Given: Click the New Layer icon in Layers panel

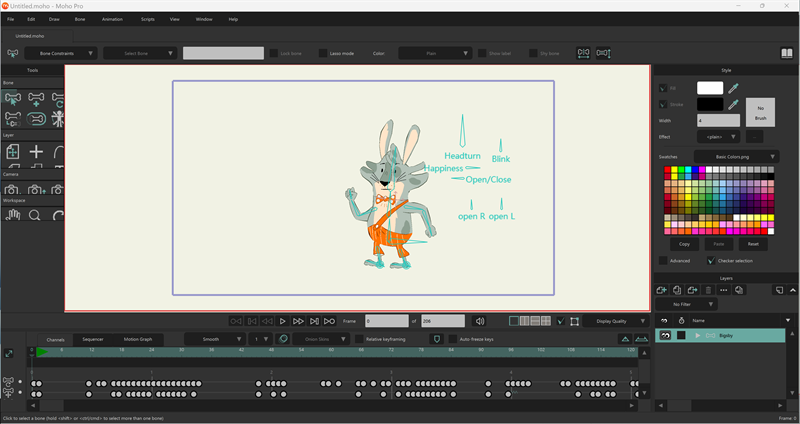Looking at the screenshot, I should coord(661,290).
